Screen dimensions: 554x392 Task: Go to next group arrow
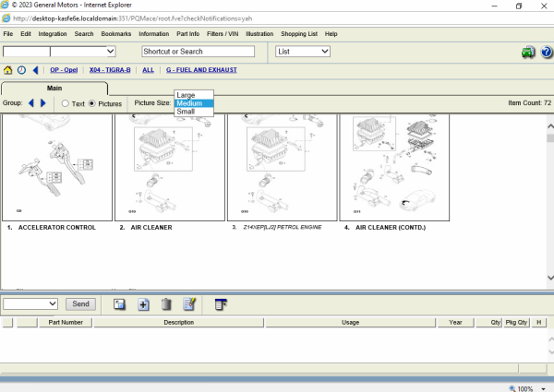click(x=42, y=103)
